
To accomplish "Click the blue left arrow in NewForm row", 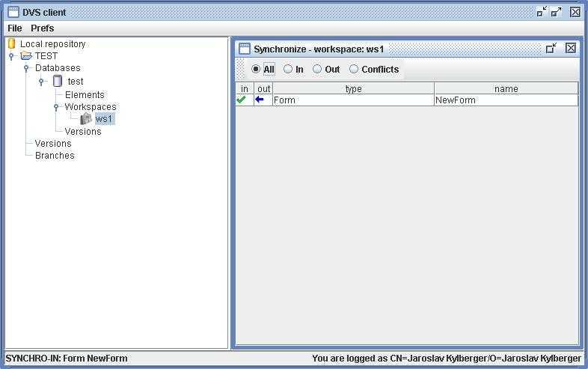I will (x=259, y=100).
